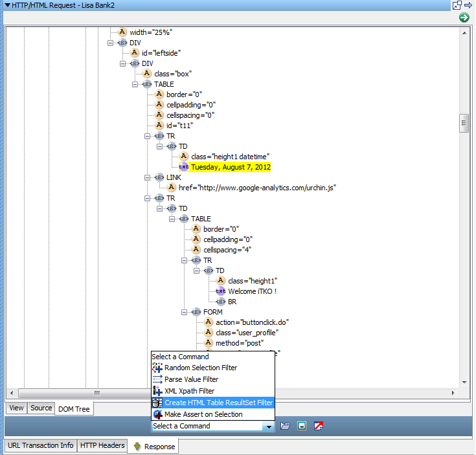Select the class="user_profile" attribute row
Viewport: 476px width, 455px height.
(247, 333)
